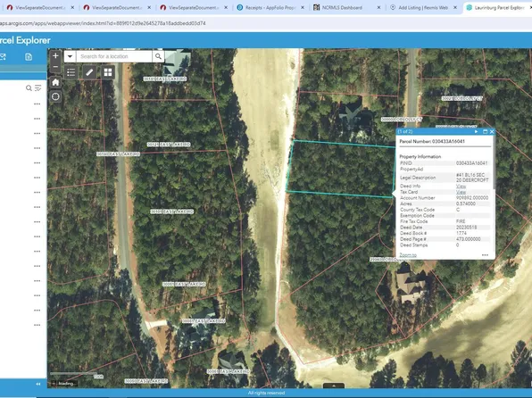The width and height of the screenshot is (532, 398).
Task: Click Fire Tax Code value FIRE
Action: [x=461, y=221]
